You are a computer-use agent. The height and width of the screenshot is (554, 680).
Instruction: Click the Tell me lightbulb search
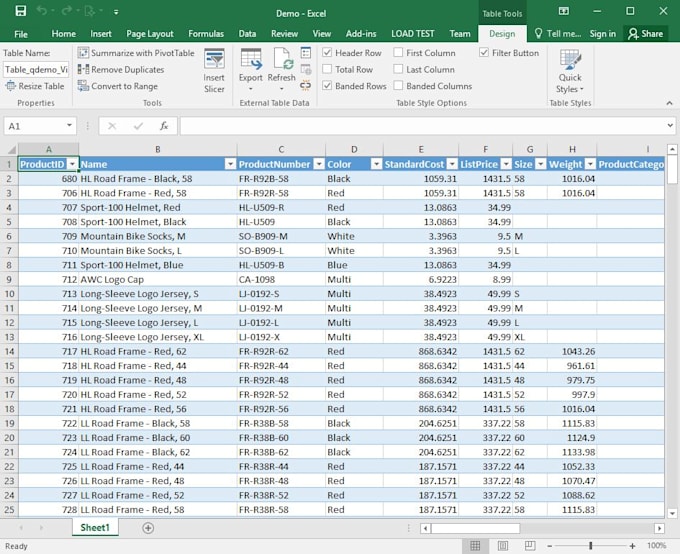point(558,34)
